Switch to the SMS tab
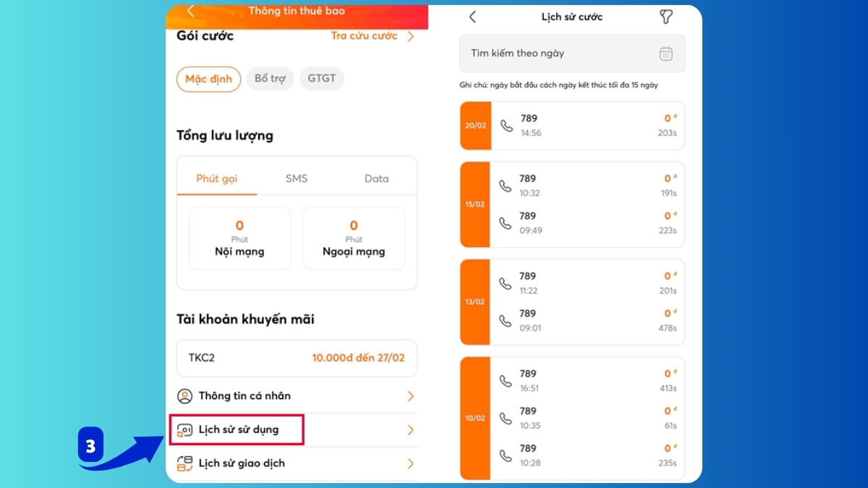 297,178
